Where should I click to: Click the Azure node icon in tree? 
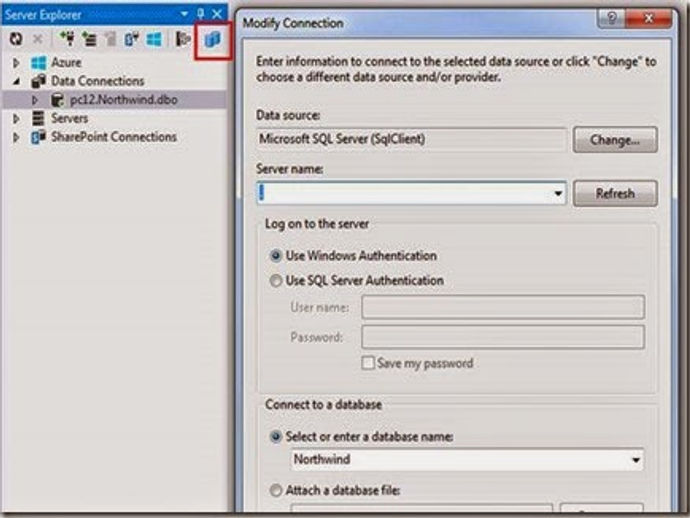click(39, 63)
